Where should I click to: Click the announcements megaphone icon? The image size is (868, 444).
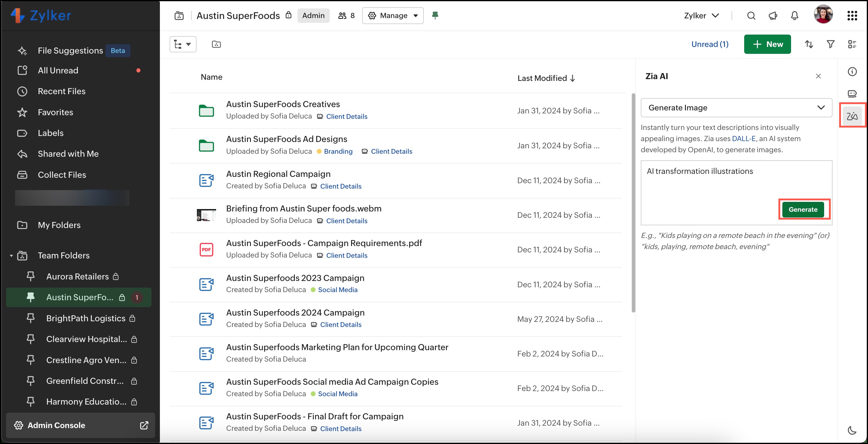coord(773,16)
